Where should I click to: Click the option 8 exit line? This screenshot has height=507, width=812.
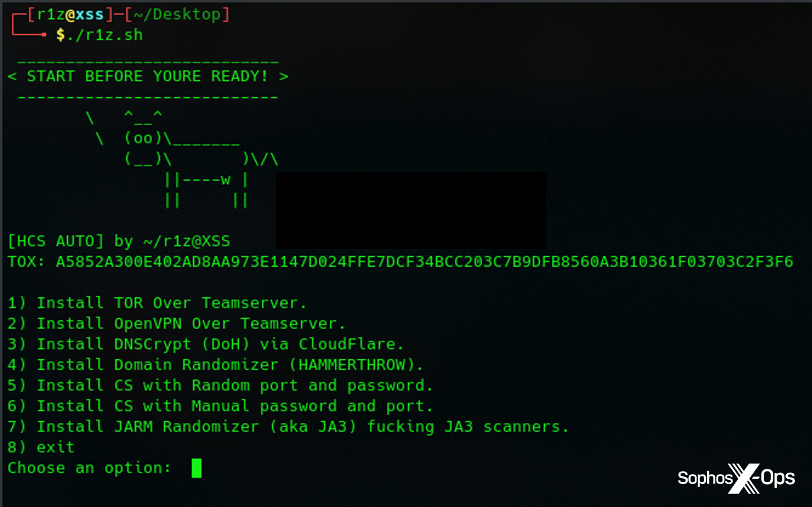tap(41, 447)
